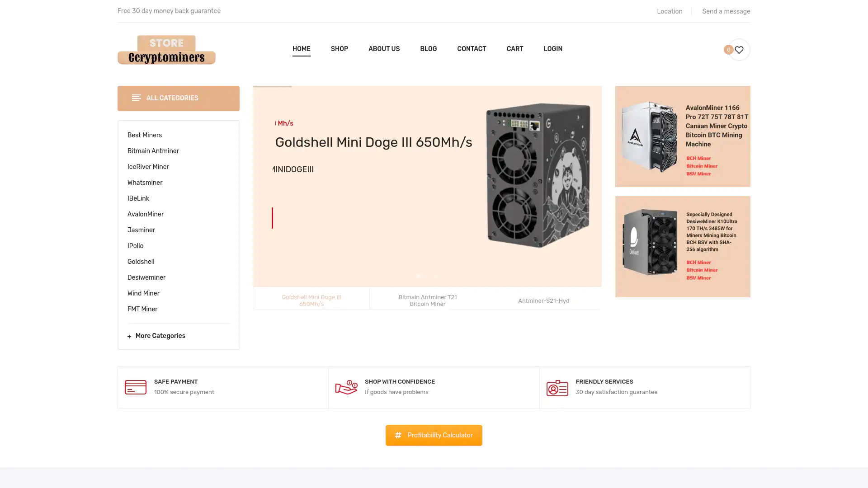Open the Location link
Screen dimensions: 868x488
click(x=670, y=11)
